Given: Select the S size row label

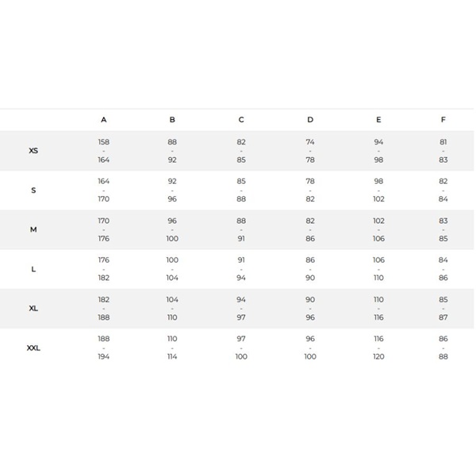Looking at the screenshot, I should click(33, 190).
